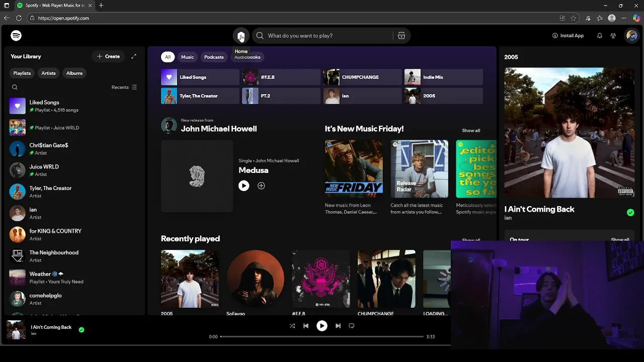This screenshot has height=362, width=644.
Task: Show all New Music Friday items
Action: pyautogui.click(x=471, y=131)
